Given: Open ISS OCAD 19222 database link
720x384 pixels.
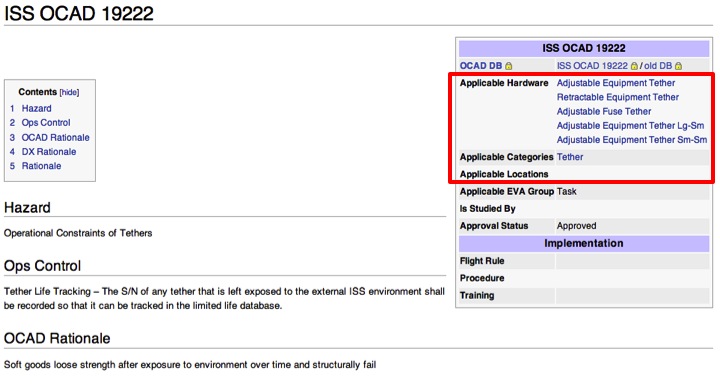Looking at the screenshot, I should coord(592,66).
